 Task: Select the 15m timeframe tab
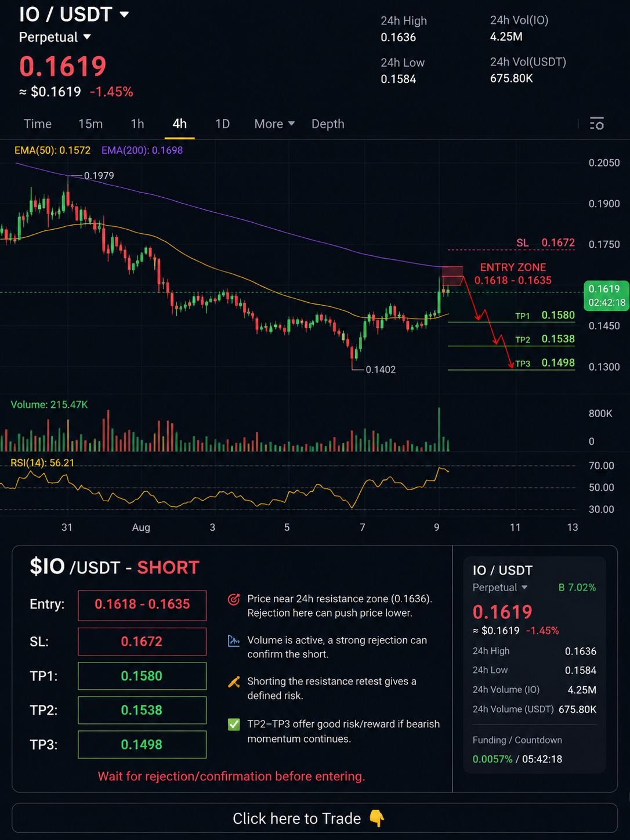90,124
